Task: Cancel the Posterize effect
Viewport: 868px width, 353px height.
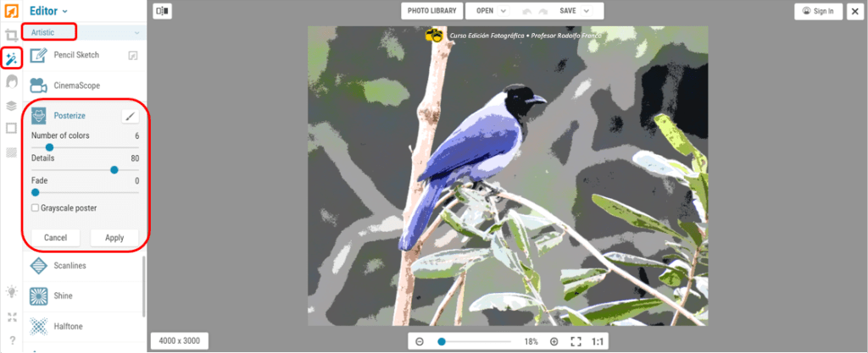Action: (55, 238)
